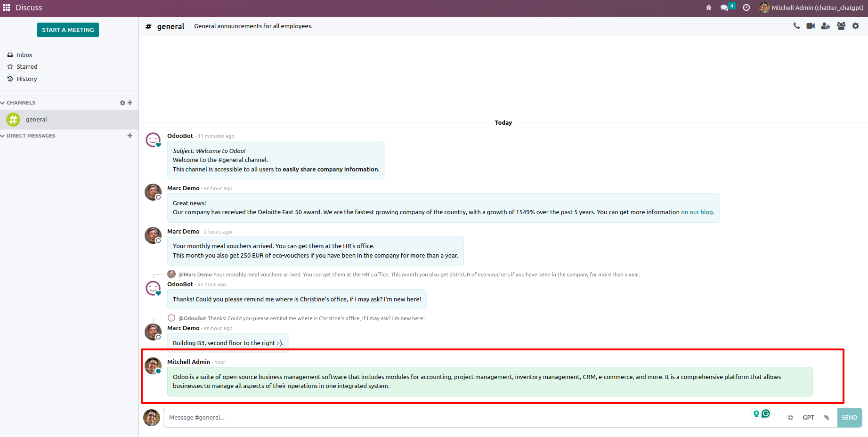Click the '2 hours ago' timestamp
The image size is (868, 437).
point(218,232)
